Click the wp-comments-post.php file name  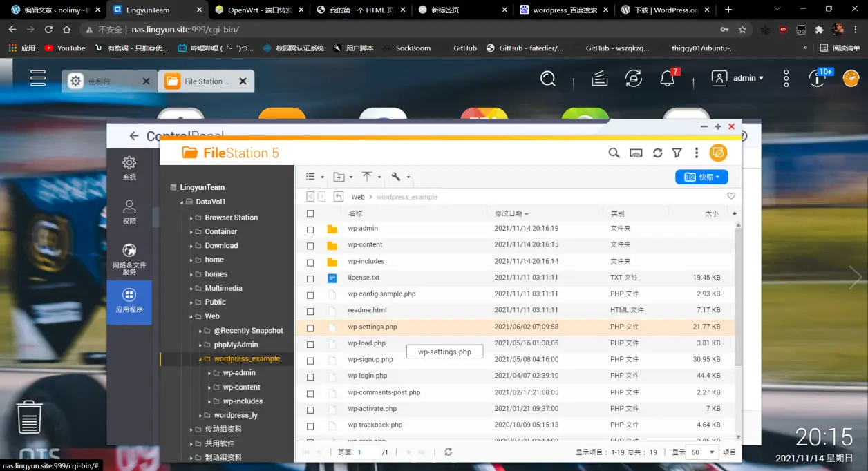point(384,392)
